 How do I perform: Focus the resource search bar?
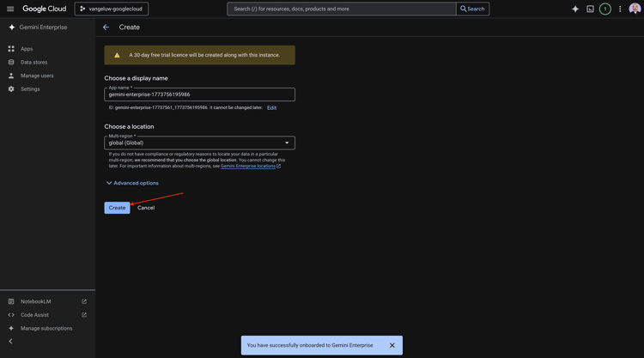tap(341, 9)
